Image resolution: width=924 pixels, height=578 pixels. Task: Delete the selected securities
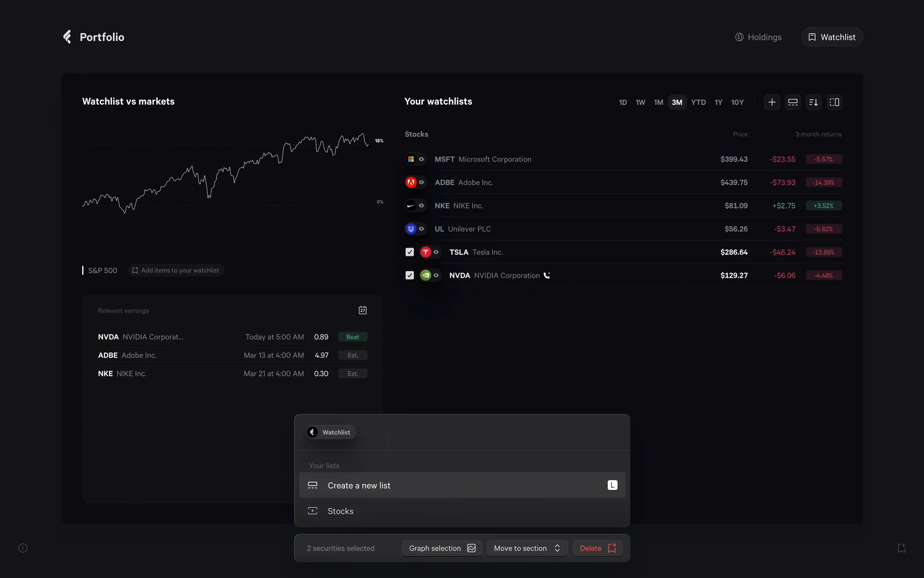tap(597, 548)
